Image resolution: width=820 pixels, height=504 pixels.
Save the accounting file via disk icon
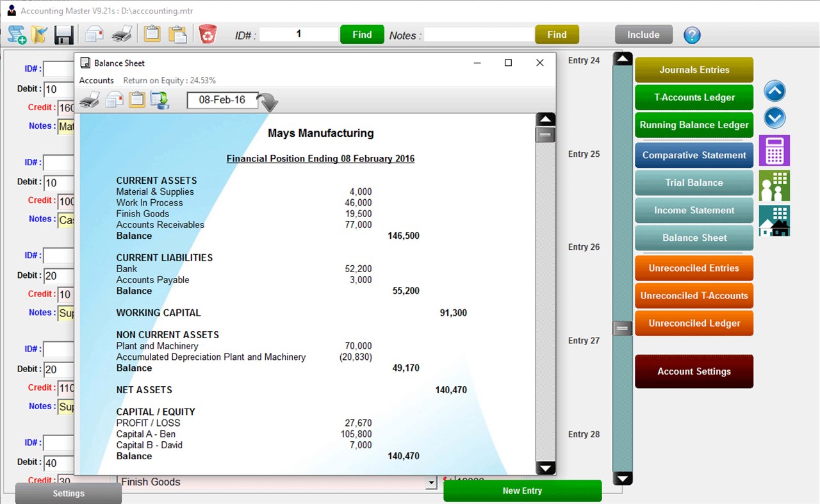click(x=63, y=35)
